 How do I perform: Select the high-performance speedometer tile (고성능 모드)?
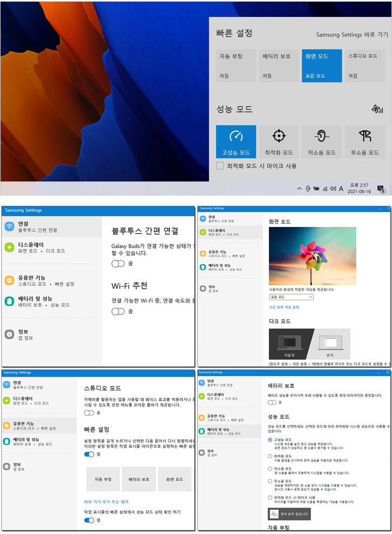point(236,141)
